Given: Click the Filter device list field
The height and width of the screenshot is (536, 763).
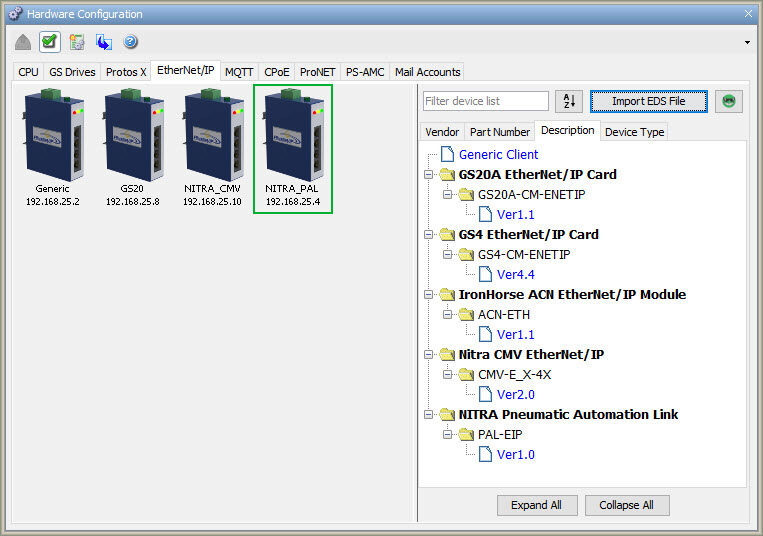Looking at the screenshot, I should tap(485, 101).
